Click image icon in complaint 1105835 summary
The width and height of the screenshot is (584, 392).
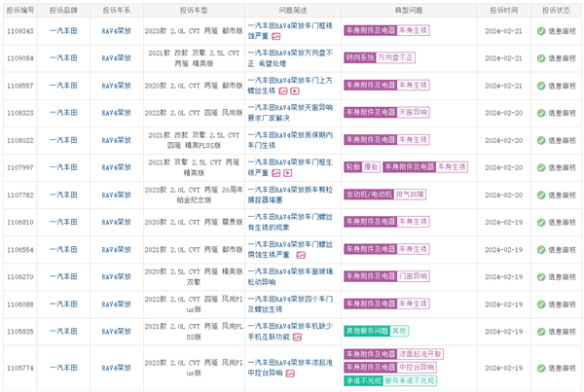pos(299,337)
